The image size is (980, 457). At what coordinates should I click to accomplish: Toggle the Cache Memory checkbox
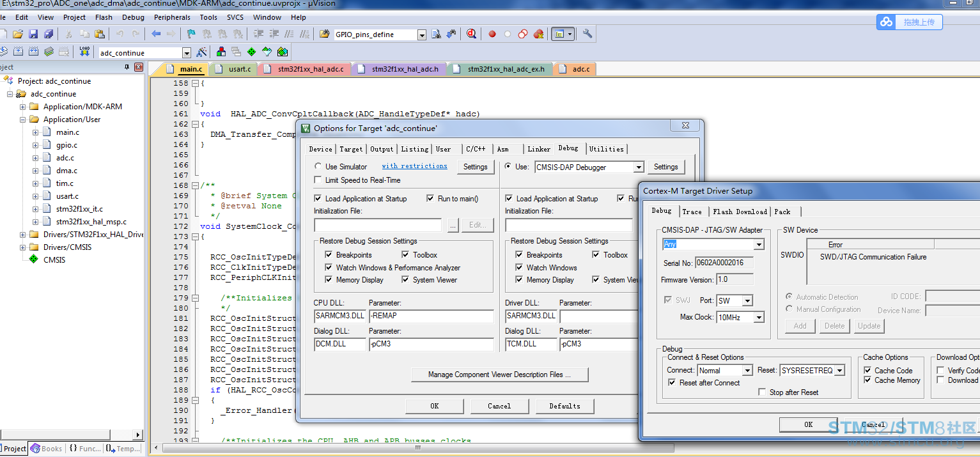867,380
